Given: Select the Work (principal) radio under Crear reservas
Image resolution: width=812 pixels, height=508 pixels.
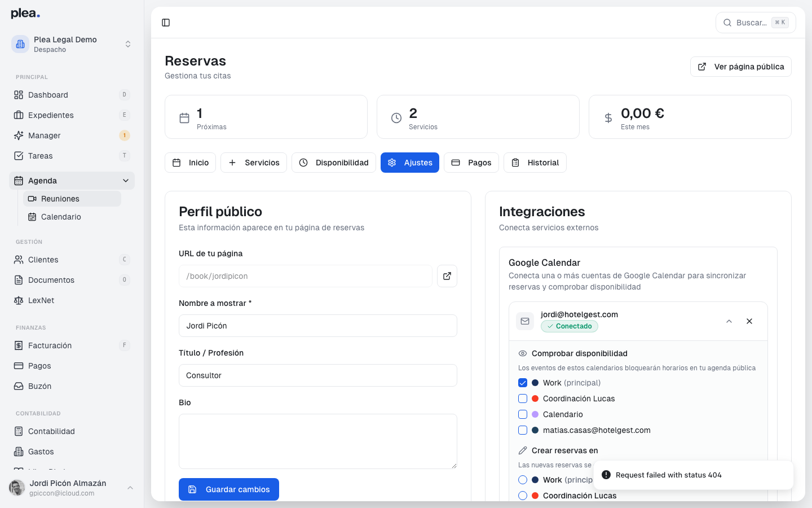Looking at the screenshot, I should [x=523, y=480].
